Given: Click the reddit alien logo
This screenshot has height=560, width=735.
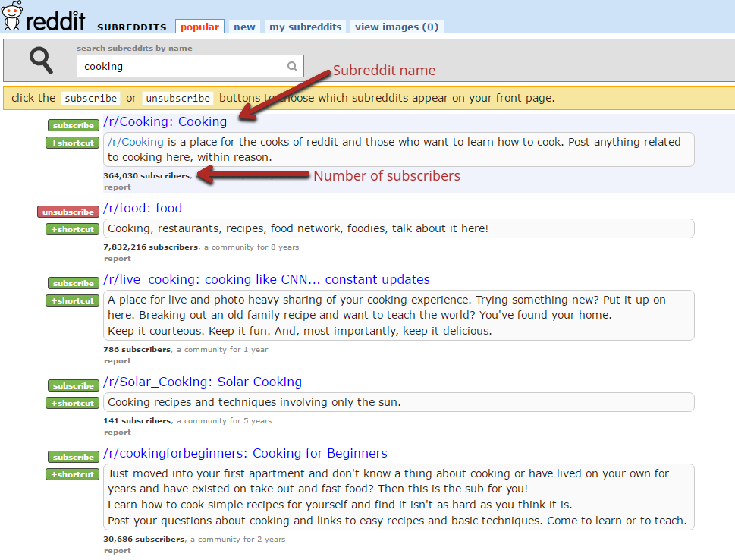Looking at the screenshot, I should pos(11,15).
